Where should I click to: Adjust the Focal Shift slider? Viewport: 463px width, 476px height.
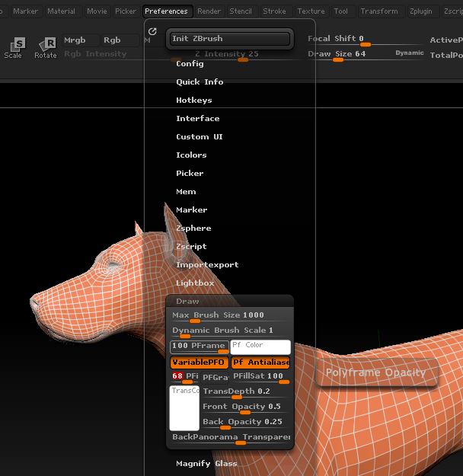pos(364,40)
